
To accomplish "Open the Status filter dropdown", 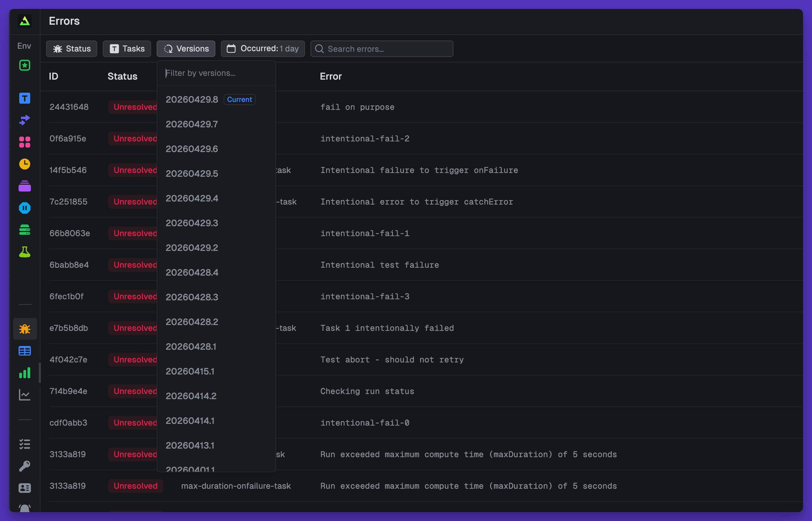I will point(71,49).
